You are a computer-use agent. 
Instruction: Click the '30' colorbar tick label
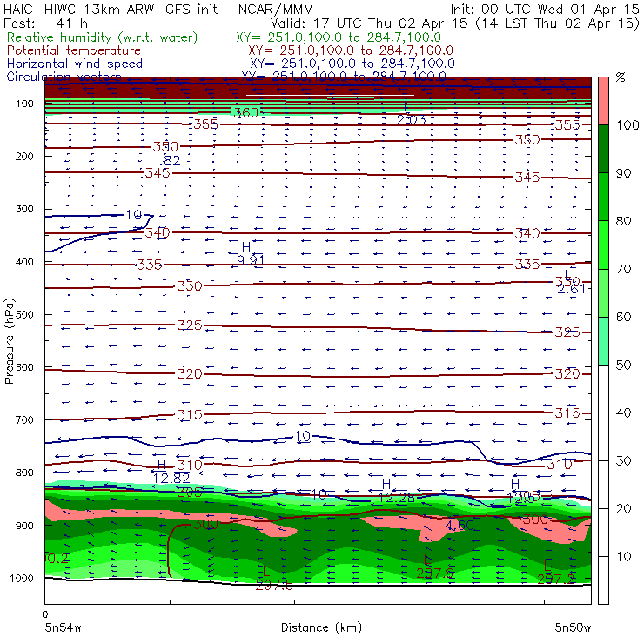pyautogui.click(x=623, y=461)
